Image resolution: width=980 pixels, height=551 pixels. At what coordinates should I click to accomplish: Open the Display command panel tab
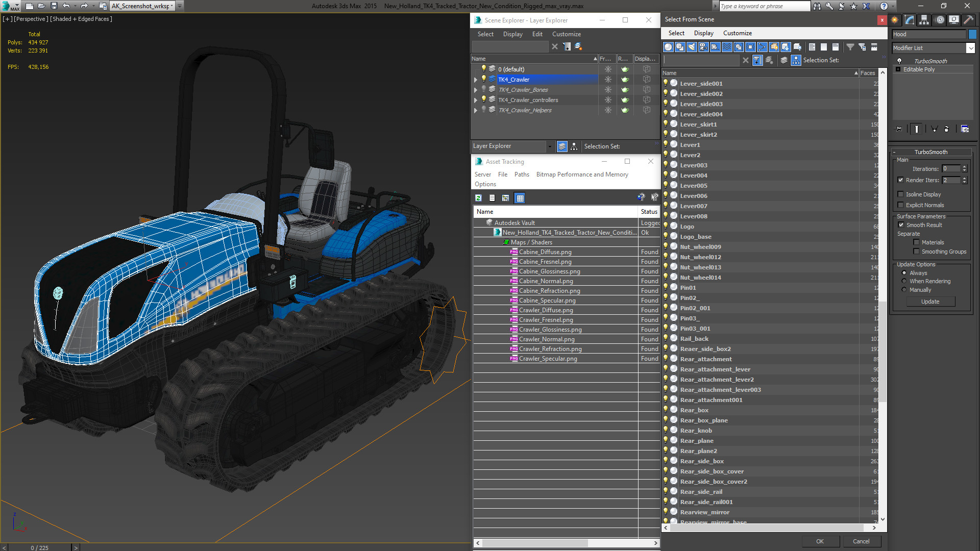[x=954, y=20]
